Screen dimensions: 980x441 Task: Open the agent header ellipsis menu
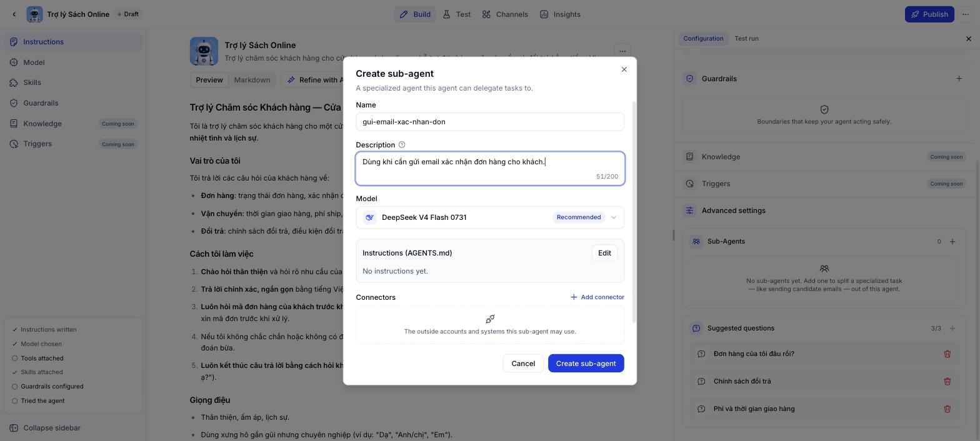pos(622,51)
